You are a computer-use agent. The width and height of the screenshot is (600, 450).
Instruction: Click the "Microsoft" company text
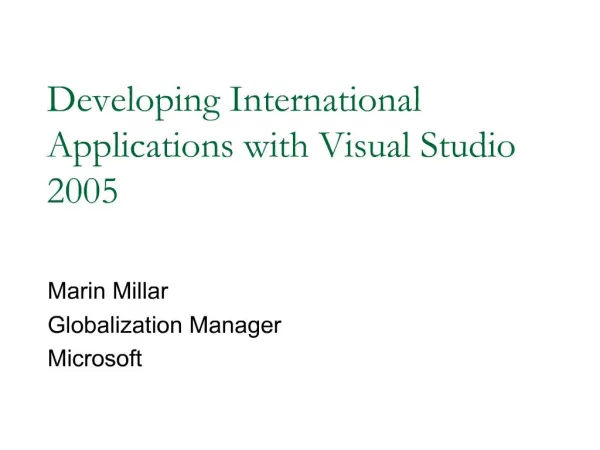95,359
